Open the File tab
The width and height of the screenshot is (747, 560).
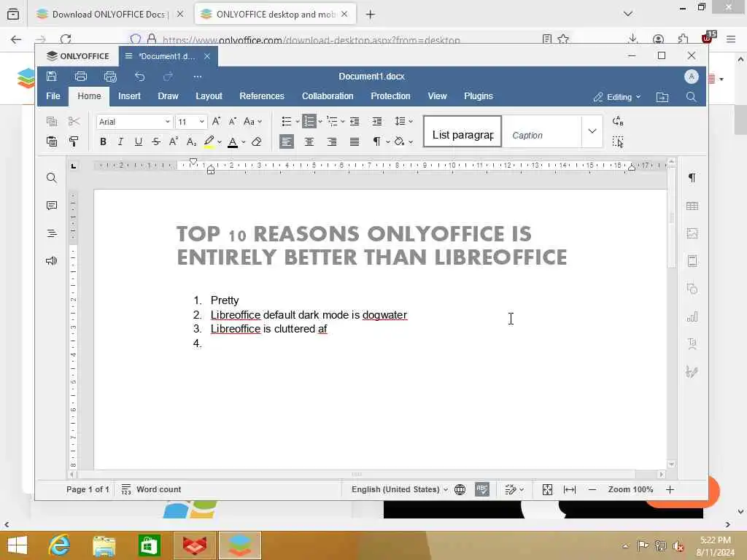click(x=53, y=96)
